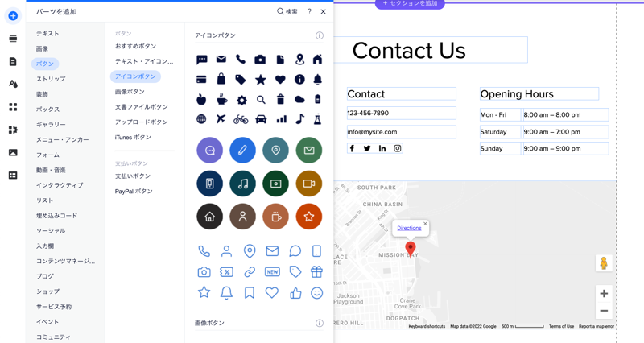Click the Street View pegman icon
Image resolution: width=644 pixels, height=343 pixels.
coord(604,263)
